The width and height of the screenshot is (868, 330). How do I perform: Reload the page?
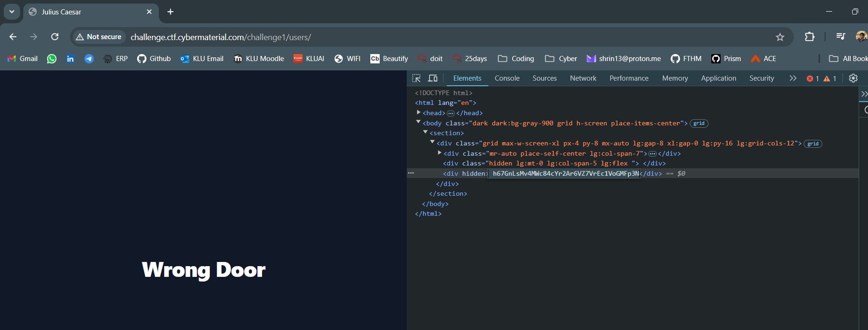click(x=55, y=37)
